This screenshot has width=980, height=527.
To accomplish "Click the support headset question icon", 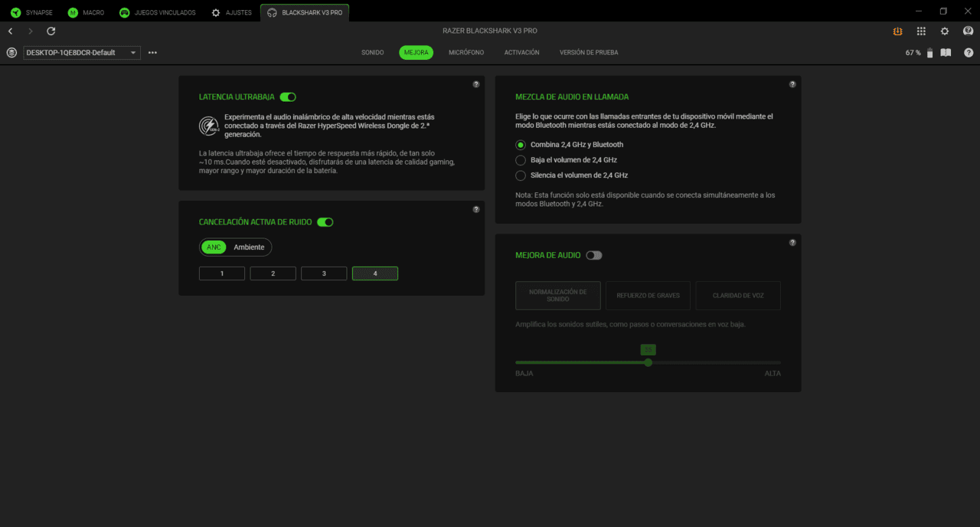I will (x=968, y=31).
